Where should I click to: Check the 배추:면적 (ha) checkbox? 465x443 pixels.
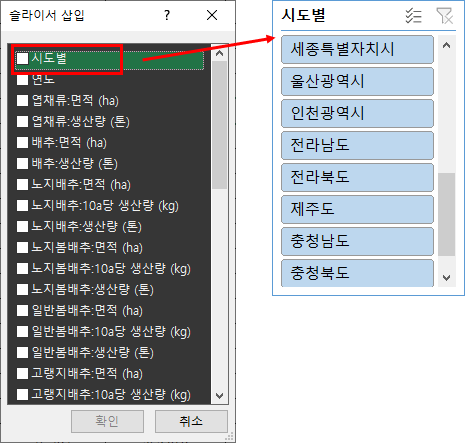22,143
